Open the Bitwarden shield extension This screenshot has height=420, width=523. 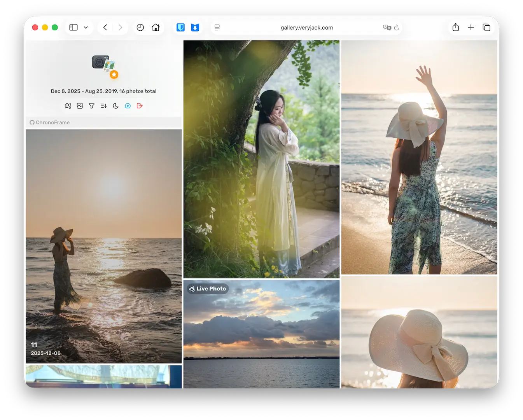click(x=180, y=28)
